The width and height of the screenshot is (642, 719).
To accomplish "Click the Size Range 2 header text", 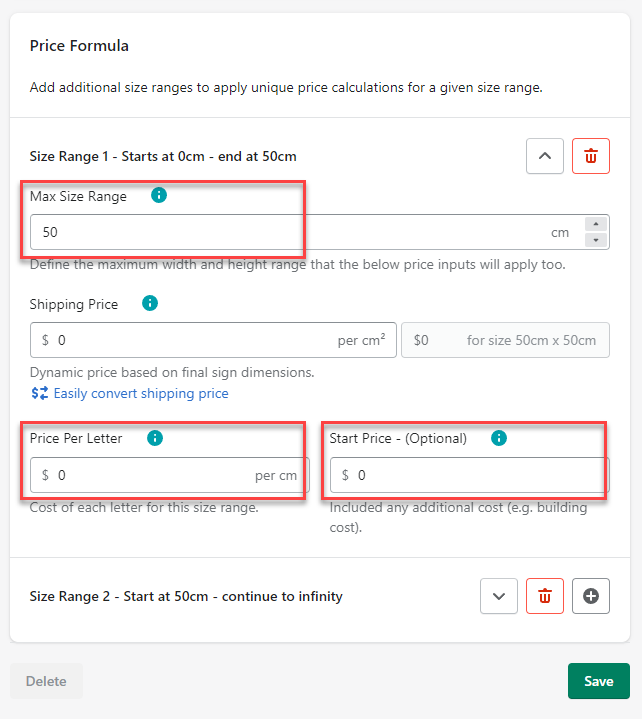I will [x=186, y=596].
